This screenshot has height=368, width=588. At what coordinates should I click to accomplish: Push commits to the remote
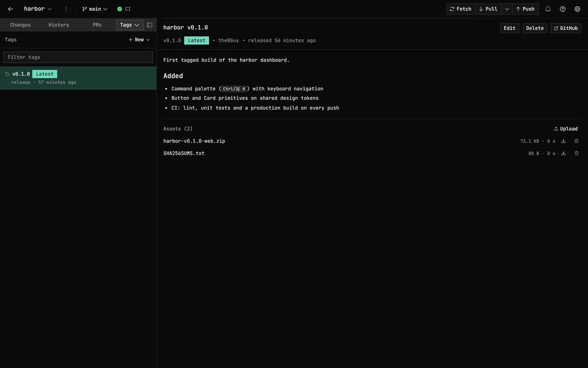coord(526,9)
